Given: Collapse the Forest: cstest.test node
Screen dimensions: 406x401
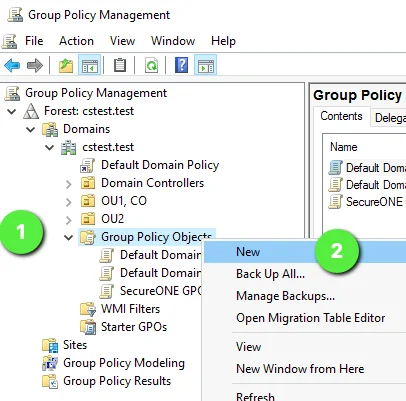Looking at the screenshot, I should (12, 111).
